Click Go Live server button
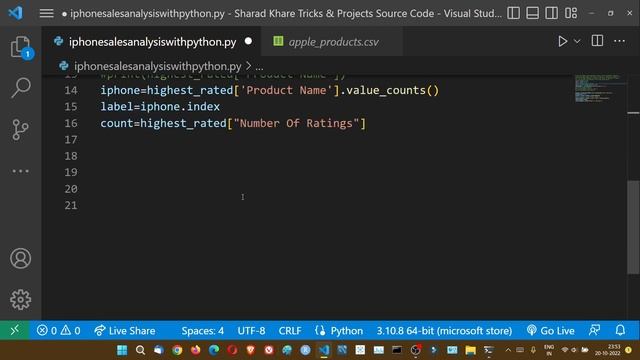Screen dimensions: 640x360 pyautogui.click(x=551, y=331)
